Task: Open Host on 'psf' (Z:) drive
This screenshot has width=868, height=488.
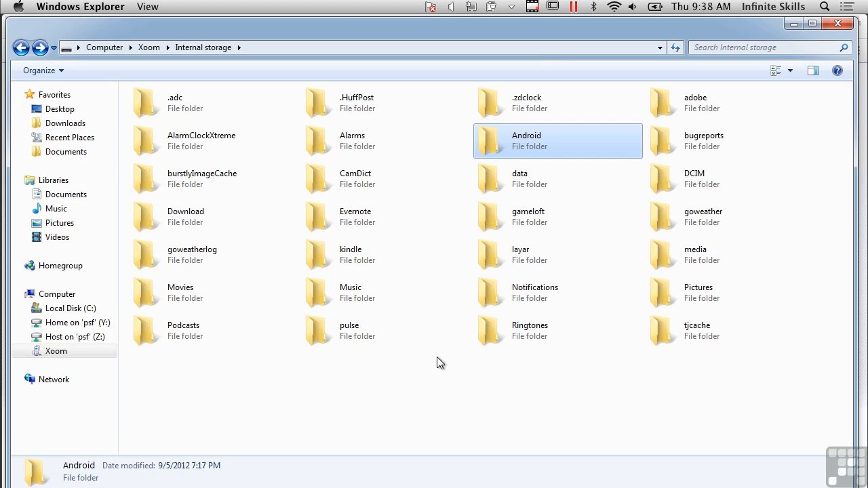Action: coord(75,337)
